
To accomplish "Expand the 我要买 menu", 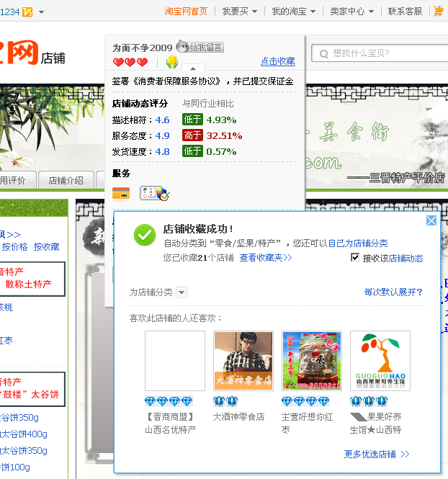I will pyautogui.click(x=239, y=12).
